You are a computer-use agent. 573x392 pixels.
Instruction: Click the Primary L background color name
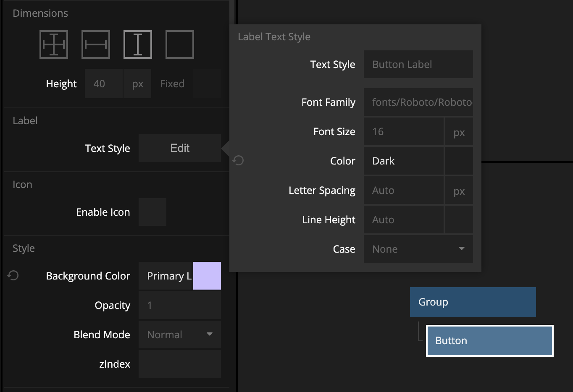(166, 276)
